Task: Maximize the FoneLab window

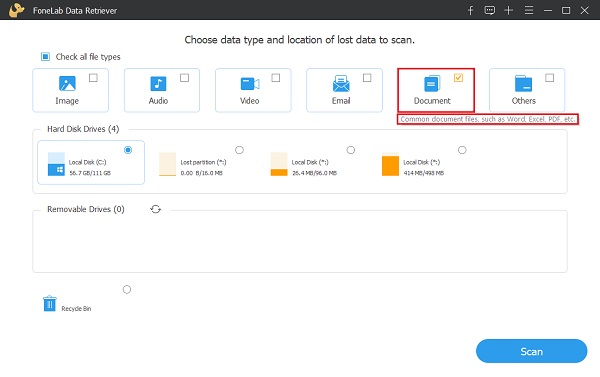Action: (x=566, y=10)
